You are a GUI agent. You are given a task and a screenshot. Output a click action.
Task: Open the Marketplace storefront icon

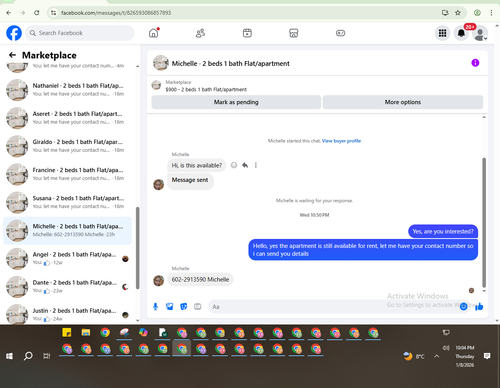(294, 33)
